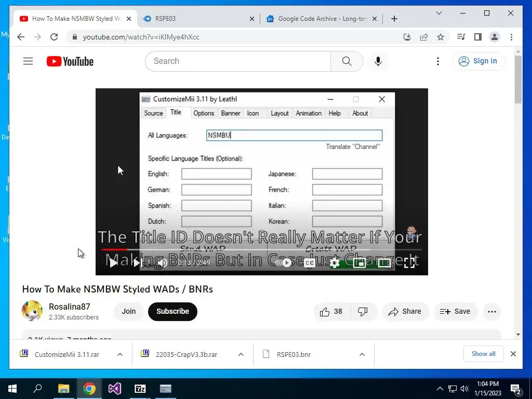532x399 pixels.
Task: Open File Explorer from taskbar
Action: [x=63, y=389]
